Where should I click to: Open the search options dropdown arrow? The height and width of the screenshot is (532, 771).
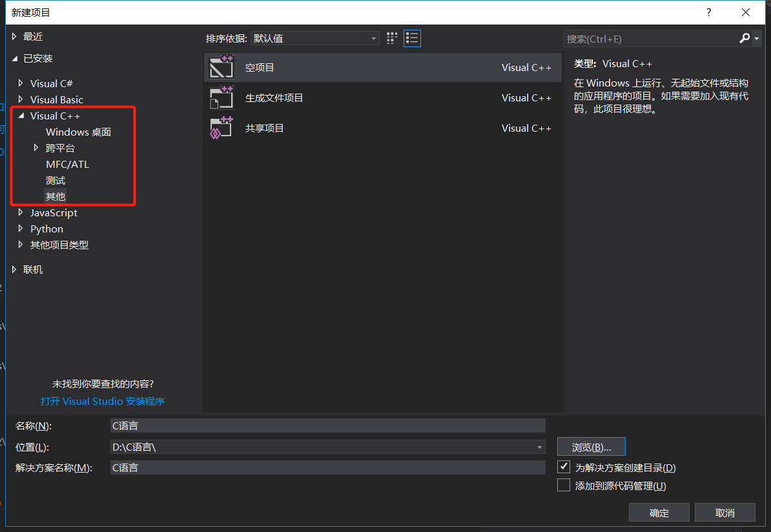(757, 38)
